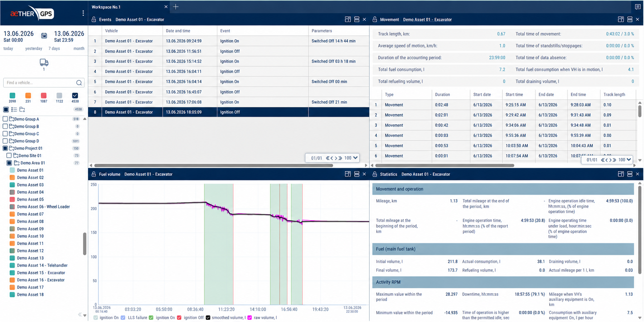644x322 pixels.
Task: Filter by red status swatch 1087
Action: click(44, 95)
